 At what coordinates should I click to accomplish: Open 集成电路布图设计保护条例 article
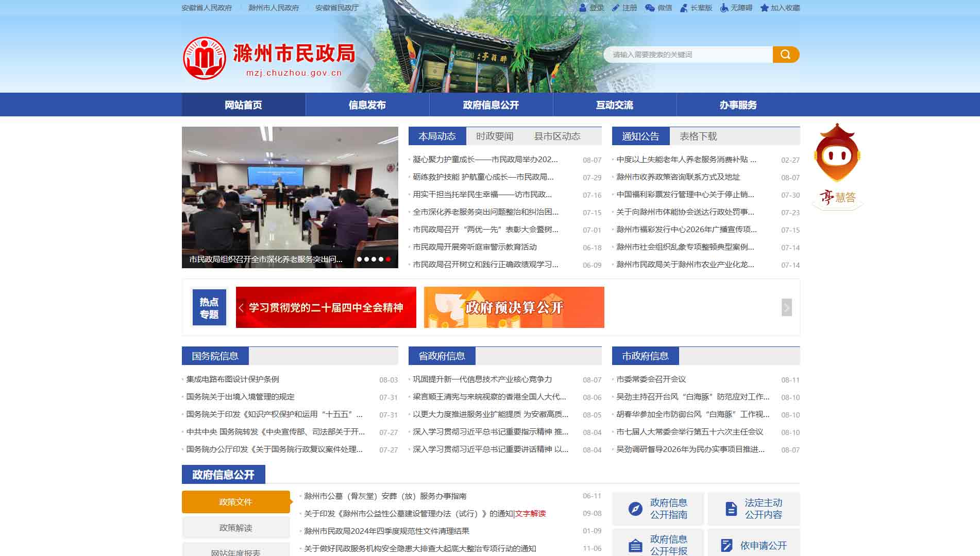[x=232, y=379]
